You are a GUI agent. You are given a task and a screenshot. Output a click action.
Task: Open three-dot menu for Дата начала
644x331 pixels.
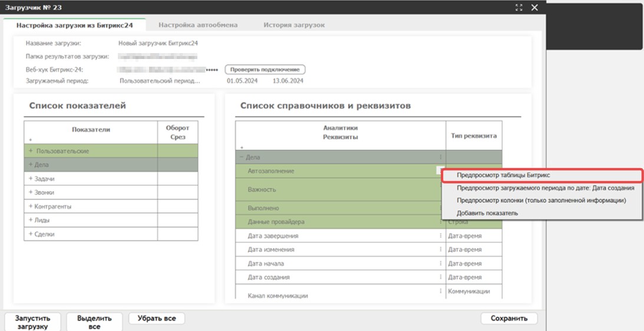point(440,263)
